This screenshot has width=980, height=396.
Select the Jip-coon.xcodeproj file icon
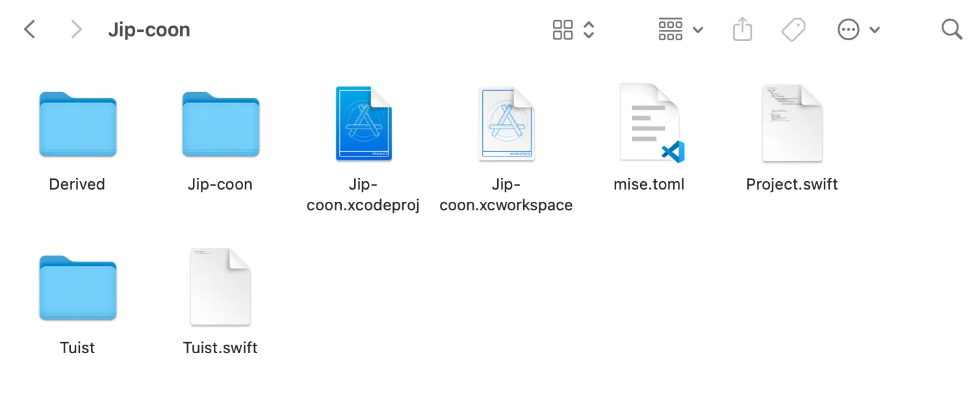click(x=363, y=123)
